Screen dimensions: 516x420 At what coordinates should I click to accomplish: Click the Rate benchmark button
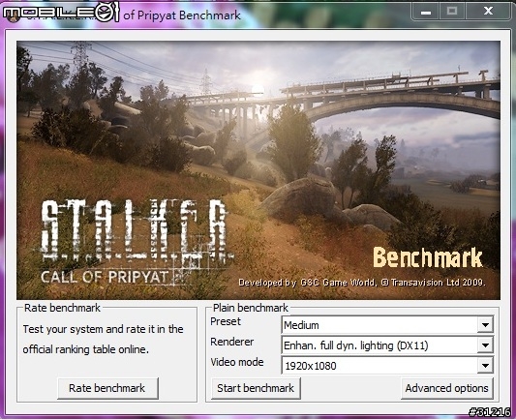[x=107, y=388]
